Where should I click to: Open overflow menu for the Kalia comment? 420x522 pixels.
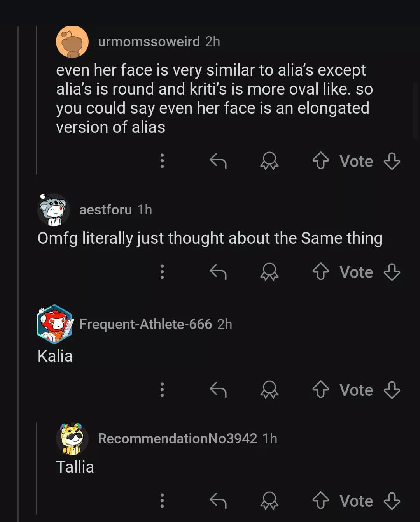162,390
